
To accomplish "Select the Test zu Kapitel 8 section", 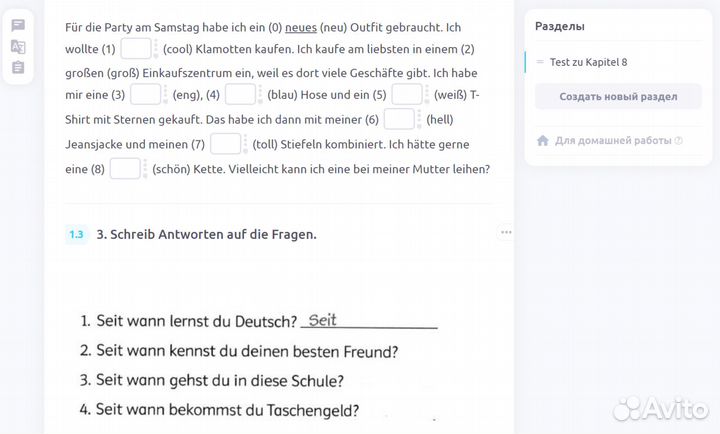I will point(589,62).
